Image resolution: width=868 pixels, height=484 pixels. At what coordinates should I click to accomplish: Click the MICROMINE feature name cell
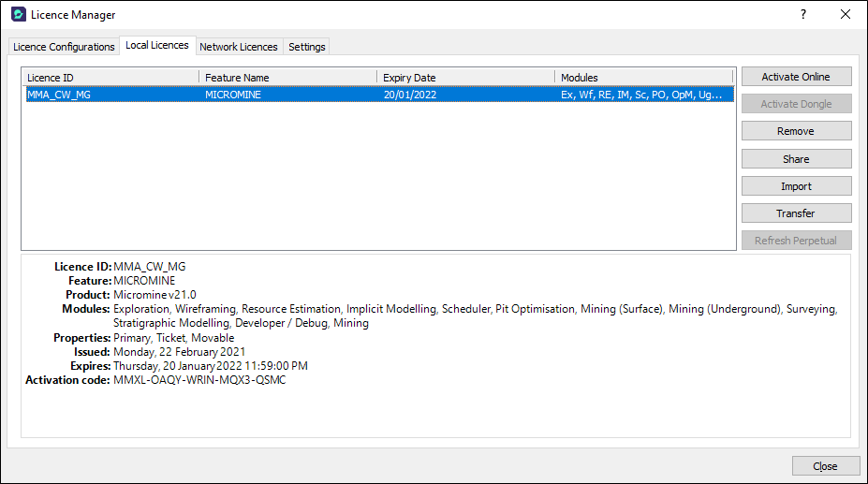[233, 95]
